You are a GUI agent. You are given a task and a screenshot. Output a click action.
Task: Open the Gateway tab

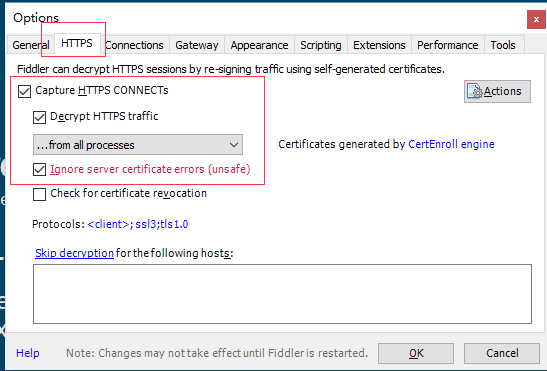[x=197, y=45]
